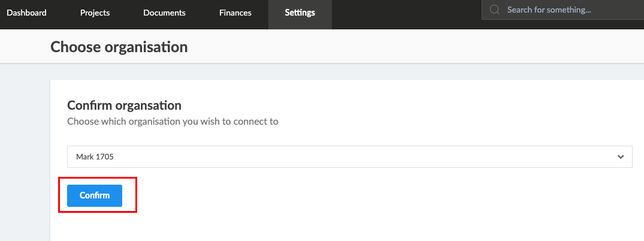The image size is (644, 241).
Task: Click the empty dark navigation bar space
Action: pos(407,14)
